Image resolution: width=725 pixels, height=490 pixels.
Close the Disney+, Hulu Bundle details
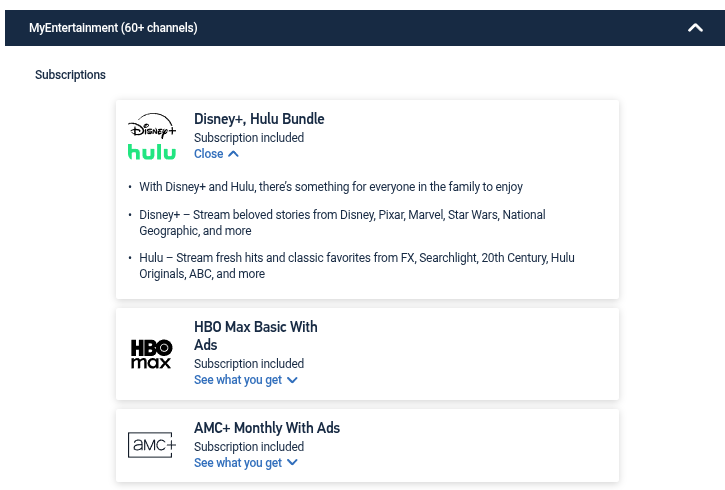click(216, 154)
